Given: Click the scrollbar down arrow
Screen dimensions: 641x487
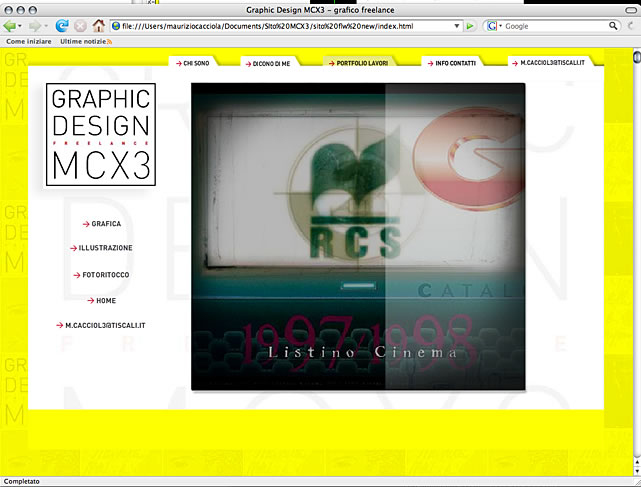Looking at the screenshot, I should 637,470.
